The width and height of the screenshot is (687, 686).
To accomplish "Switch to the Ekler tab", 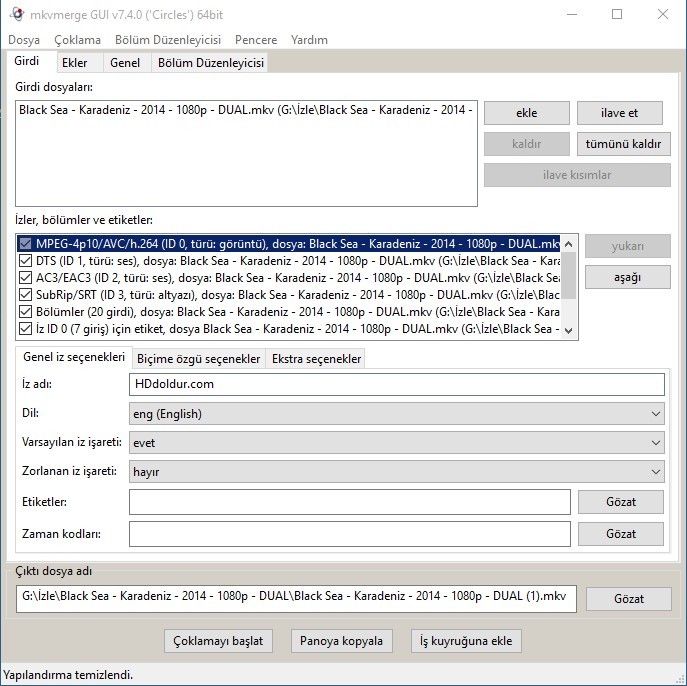I will point(74,63).
